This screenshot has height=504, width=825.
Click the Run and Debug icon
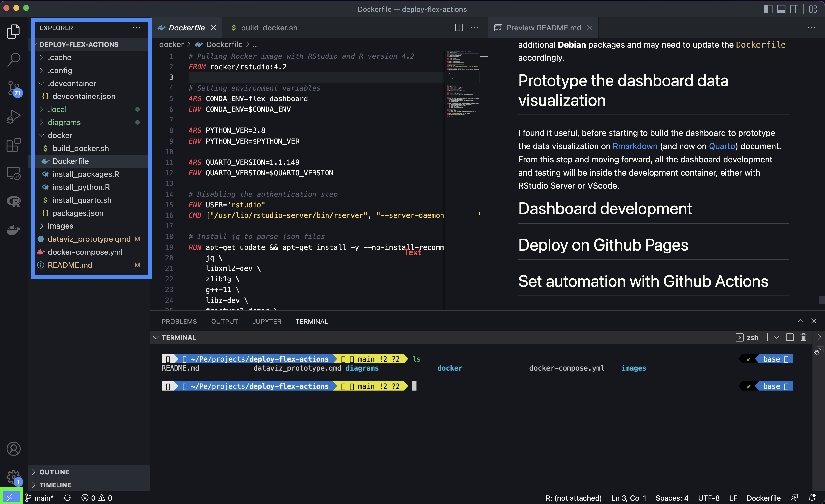tap(14, 117)
